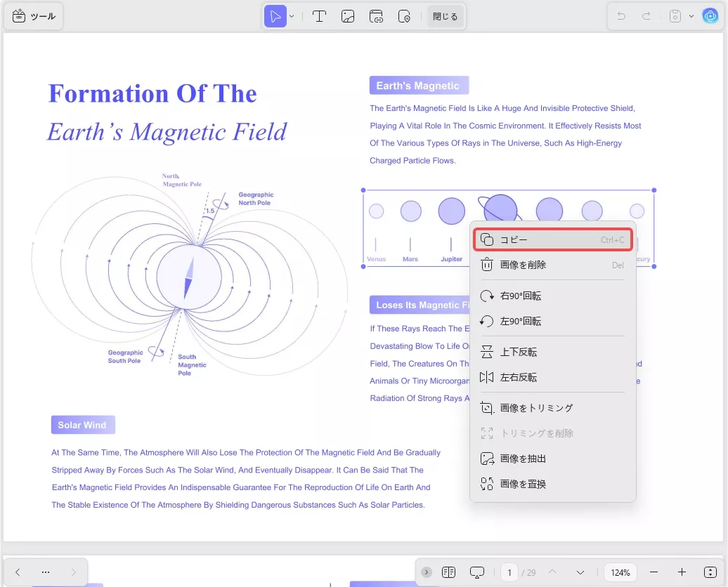This screenshot has height=587, width=728.
Task: Choose 画像を抽出 from the context menu
Action: click(552, 459)
